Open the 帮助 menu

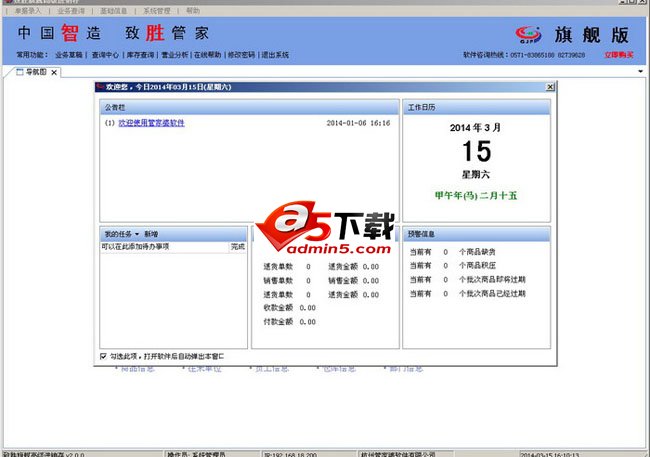click(x=192, y=11)
